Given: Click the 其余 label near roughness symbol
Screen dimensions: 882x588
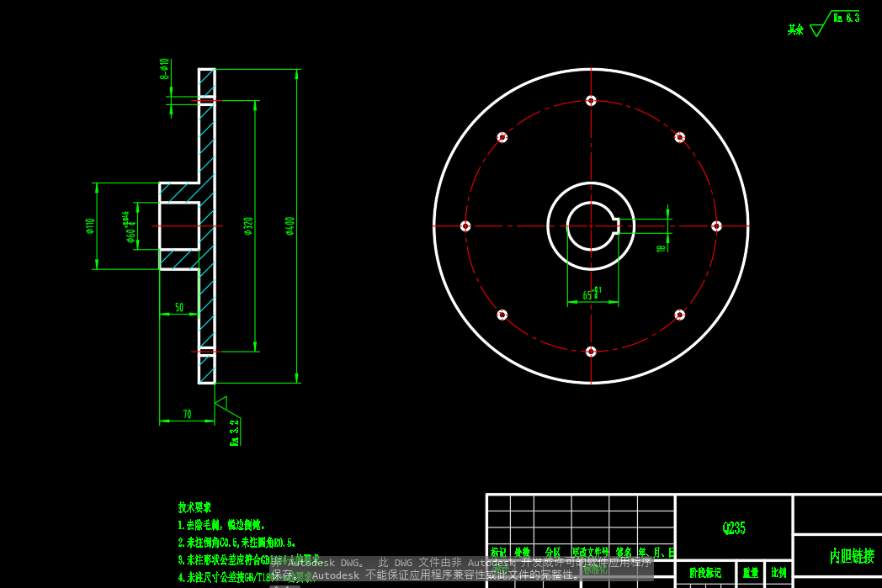Looking at the screenshot, I should click(795, 29).
